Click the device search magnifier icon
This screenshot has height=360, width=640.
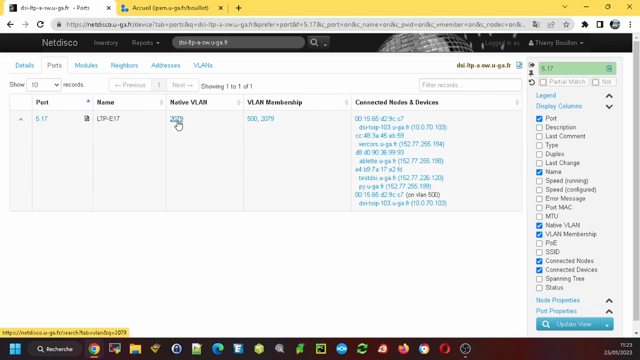[x=314, y=42]
